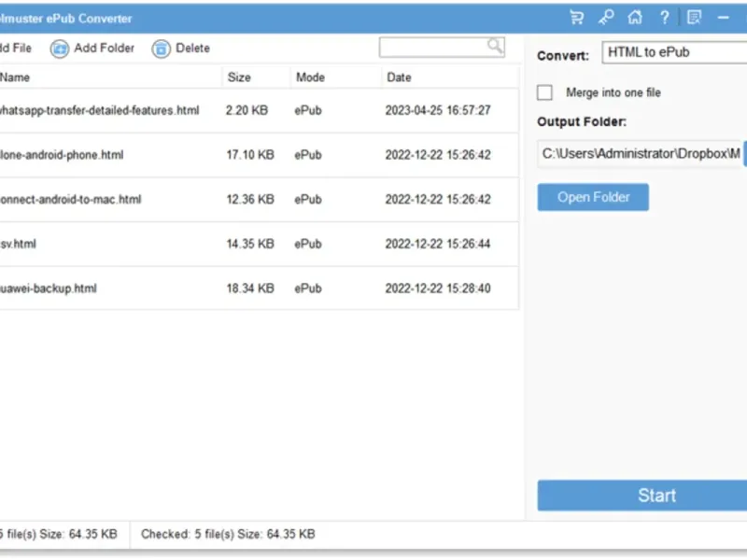Click the Output Folder path field

click(640, 154)
